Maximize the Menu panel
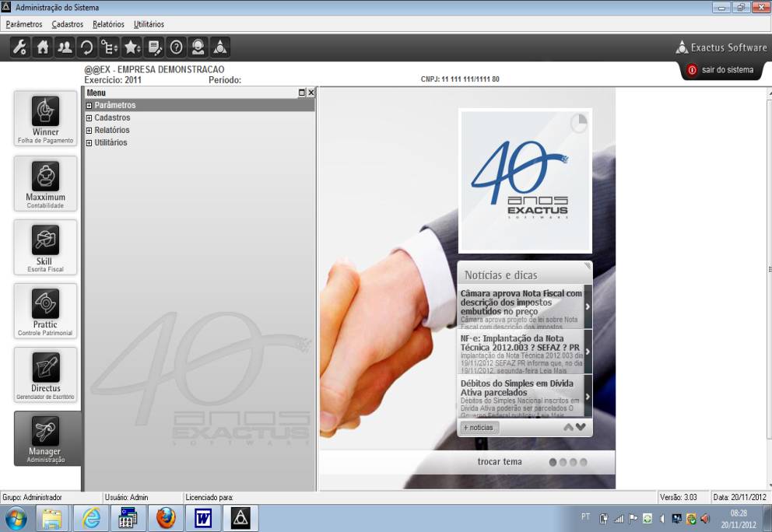This screenshot has height=532, width=772. point(302,93)
